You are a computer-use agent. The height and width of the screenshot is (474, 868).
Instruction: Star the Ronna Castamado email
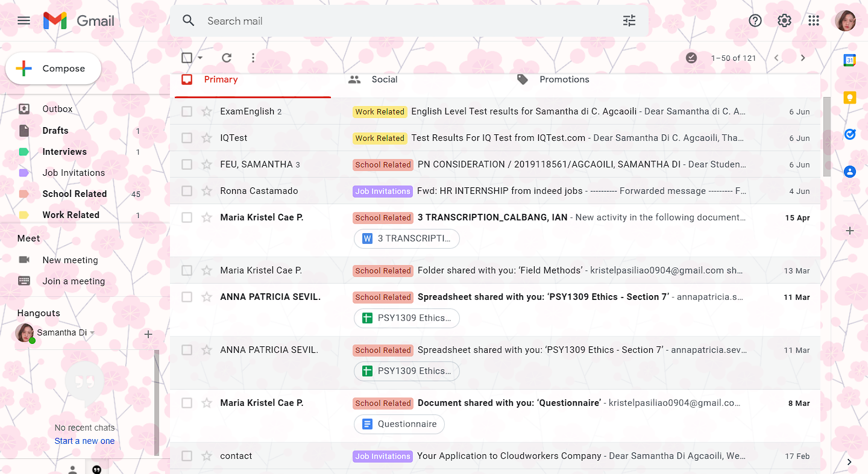coord(207,191)
